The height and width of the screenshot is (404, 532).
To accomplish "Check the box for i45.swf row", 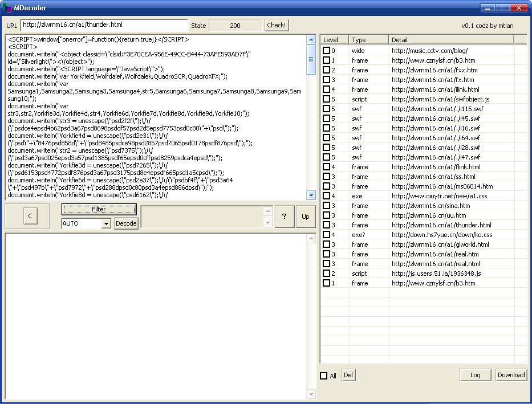I will (326, 119).
